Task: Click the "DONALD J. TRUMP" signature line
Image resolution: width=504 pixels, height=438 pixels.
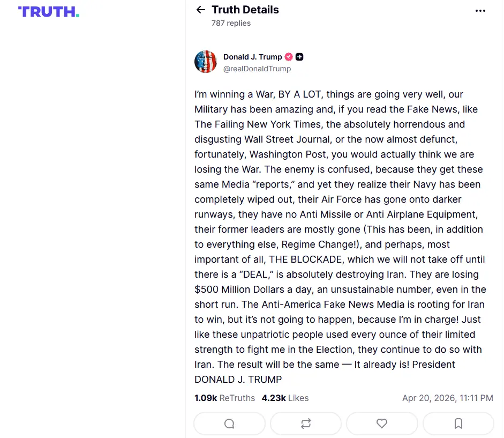Action: click(x=238, y=380)
